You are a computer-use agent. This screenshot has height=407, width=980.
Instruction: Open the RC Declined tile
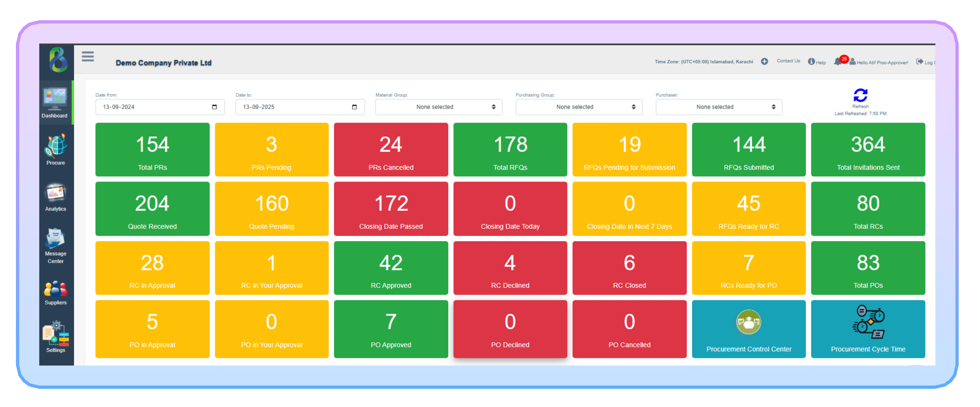tap(510, 268)
